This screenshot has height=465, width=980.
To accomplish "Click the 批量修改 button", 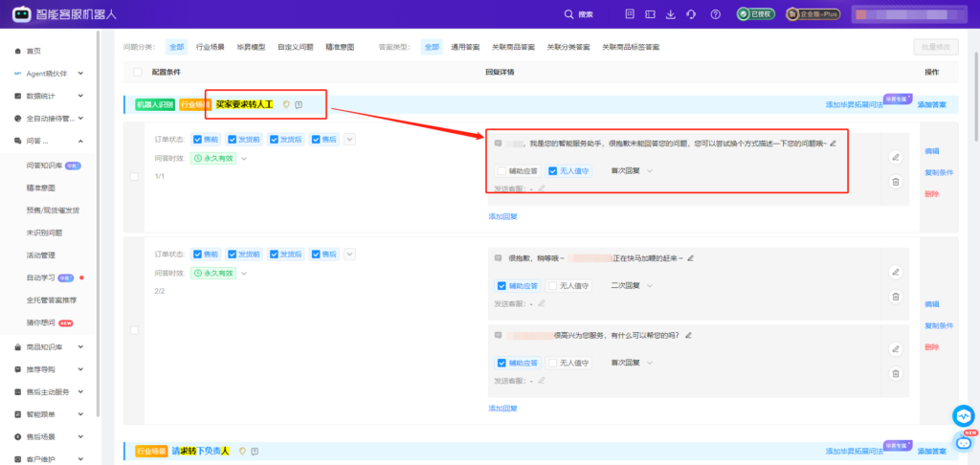I will [x=935, y=47].
